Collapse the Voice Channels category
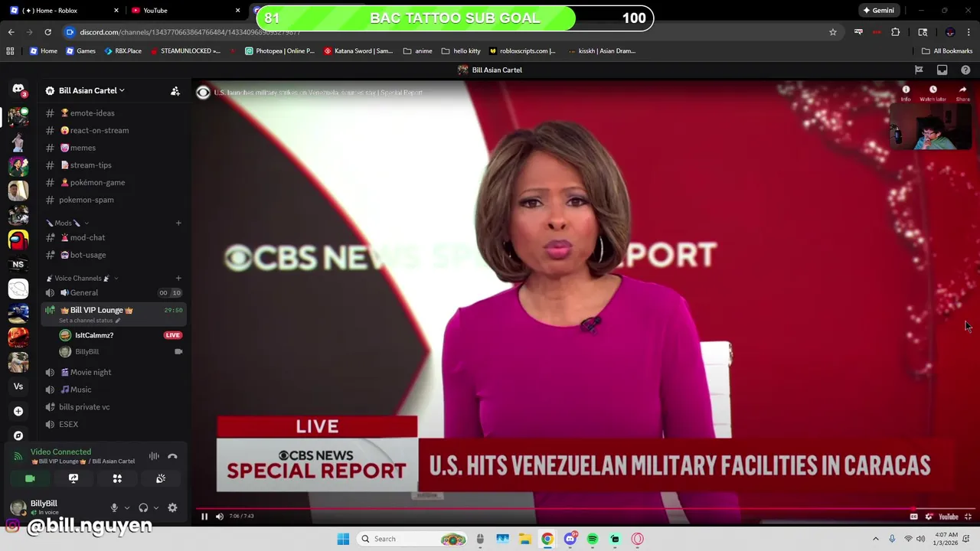Screen dimensions: 980x551 point(81,278)
